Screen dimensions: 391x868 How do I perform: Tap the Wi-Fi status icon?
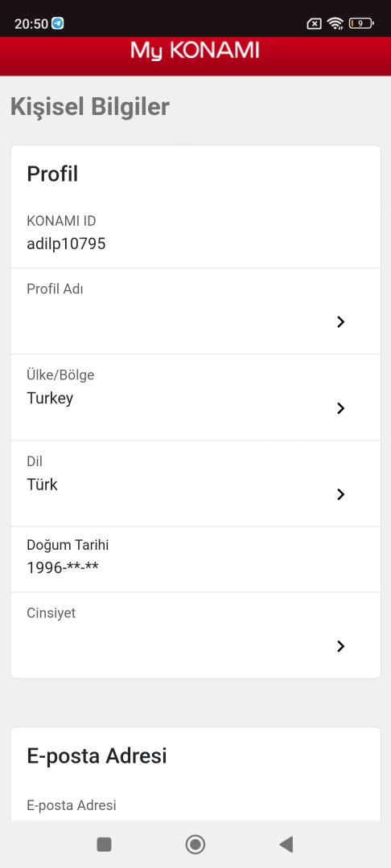click(x=335, y=23)
